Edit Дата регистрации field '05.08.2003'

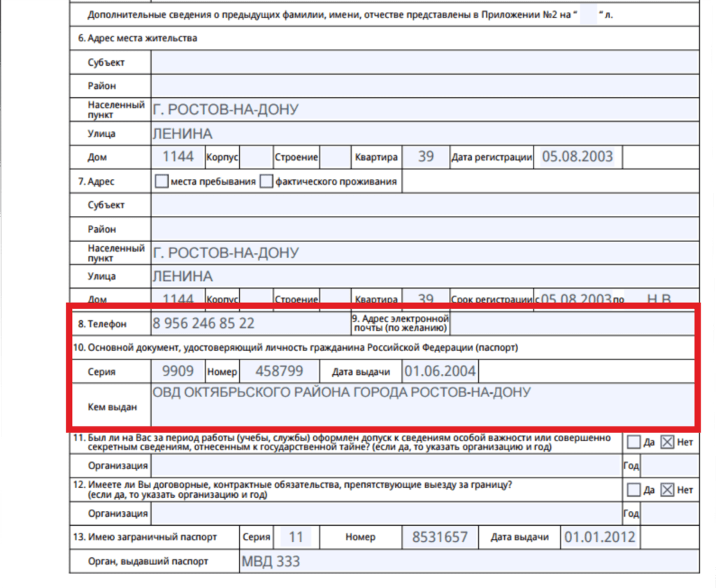point(577,157)
